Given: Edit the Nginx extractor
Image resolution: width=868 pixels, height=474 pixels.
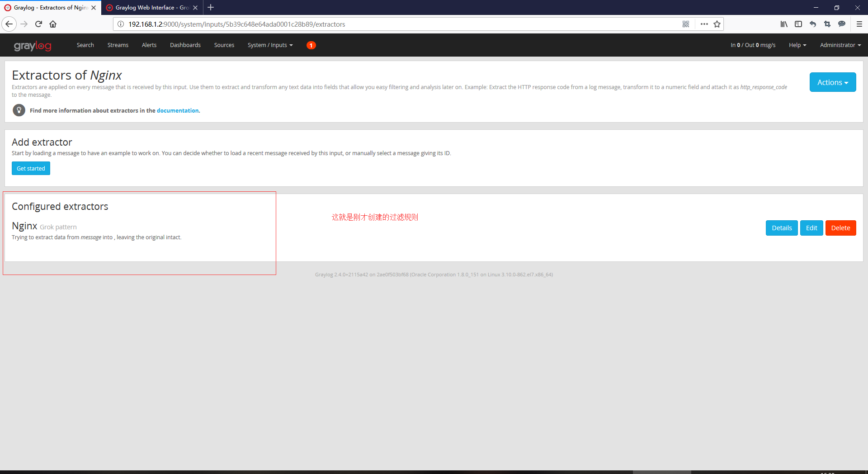Looking at the screenshot, I should [x=811, y=228].
